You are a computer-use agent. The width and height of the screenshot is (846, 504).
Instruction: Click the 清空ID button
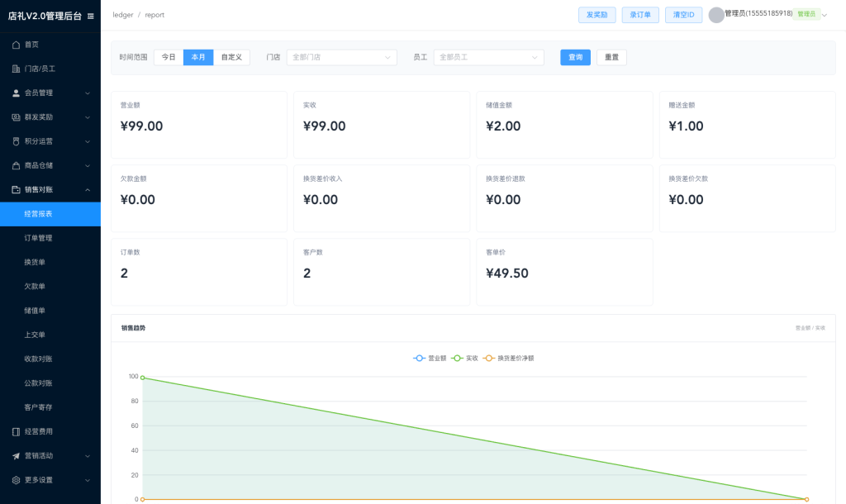pyautogui.click(x=683, y=15)
